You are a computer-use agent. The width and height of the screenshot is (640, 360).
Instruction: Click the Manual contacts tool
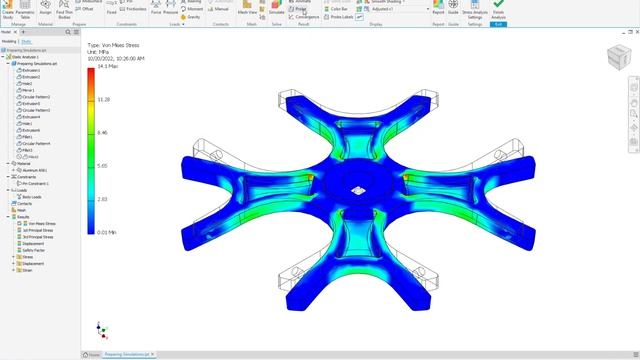click(218, 9)
